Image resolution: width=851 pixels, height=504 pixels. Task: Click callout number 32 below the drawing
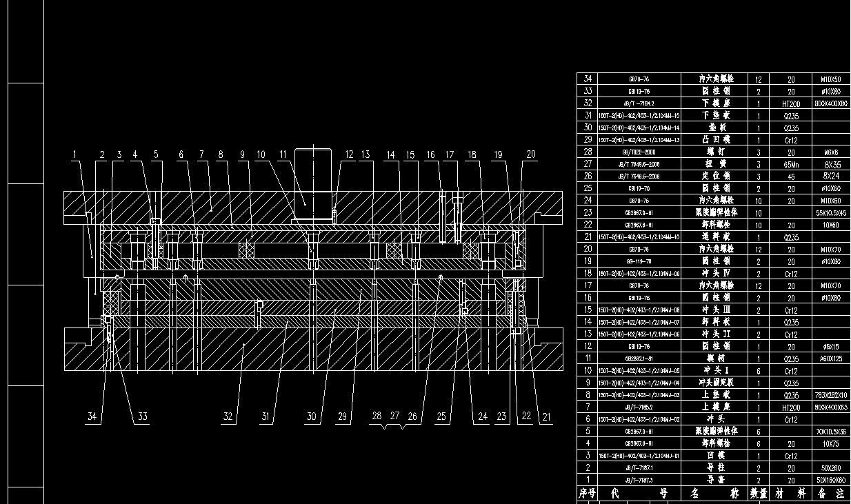pyautogui.click(x=228, y=416)
